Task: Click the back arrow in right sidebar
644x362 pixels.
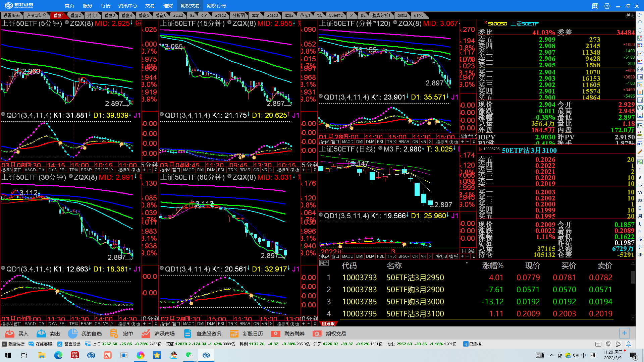Action: (x=640, y=15)
